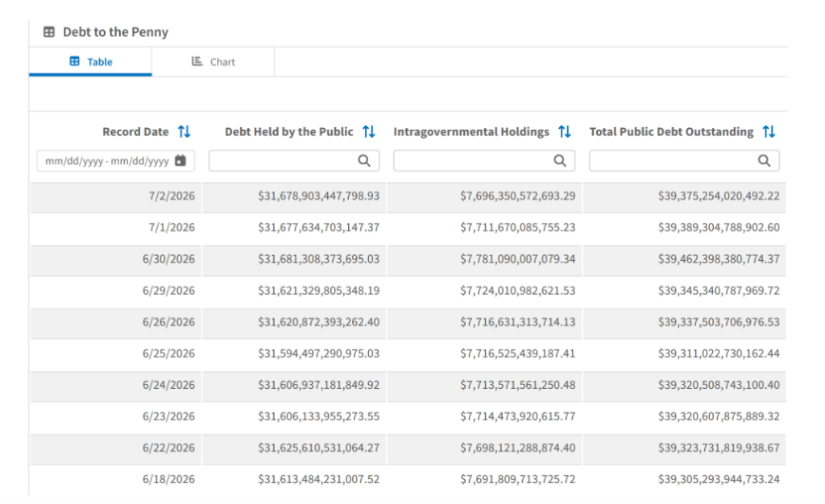Sort Debt Held by the Public column
Image resolution: width=825 pixels, height=504 pixels.
(x=369, y=131)
